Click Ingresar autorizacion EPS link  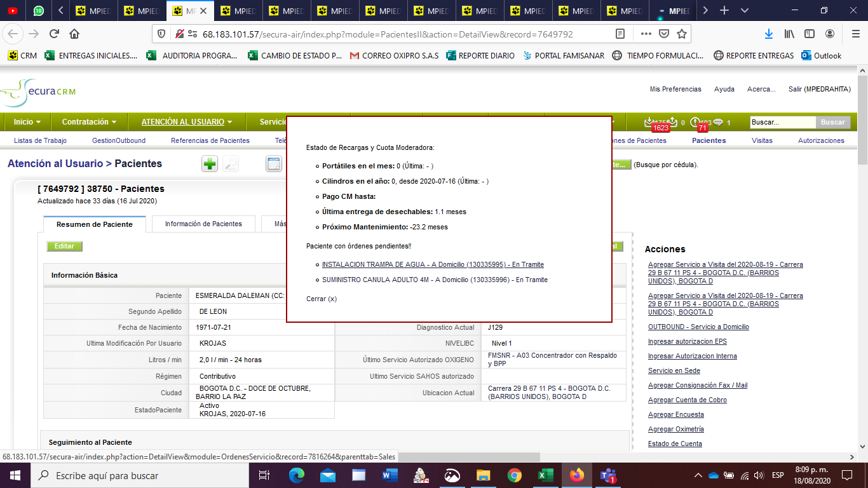[x=688, y=341]
